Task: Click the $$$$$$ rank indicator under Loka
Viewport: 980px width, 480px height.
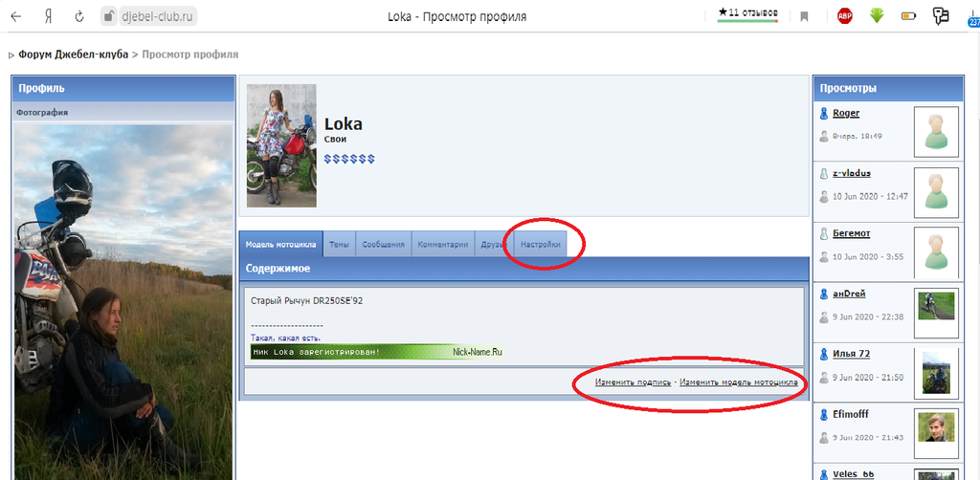Action: click(349, 159)
